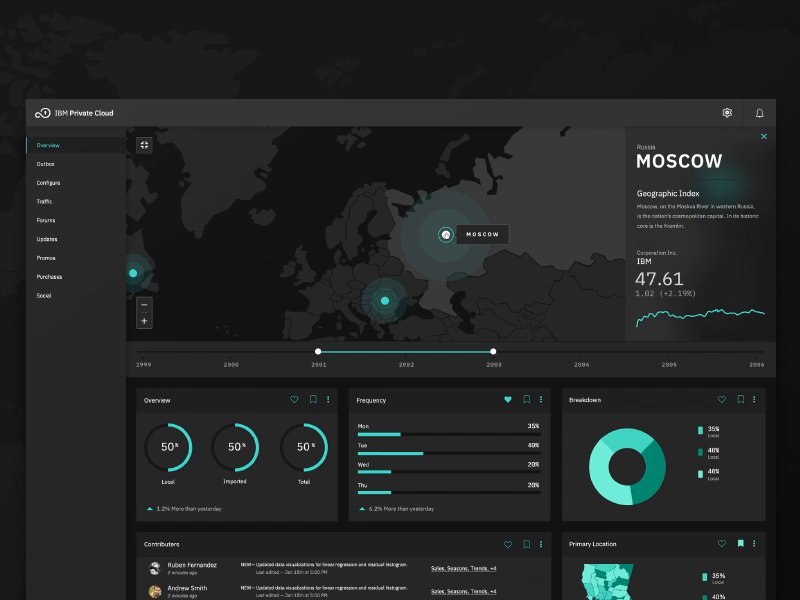Unfavorite the Frequency card heart
Screen dimensions: 800x600
[508, 399]
